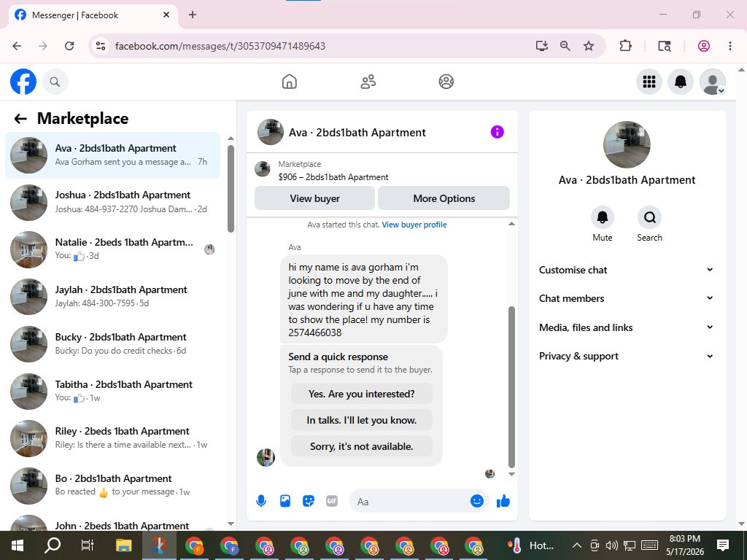The image size is (747, 560).
Task: Expand the Privacy & support section
Action: point(627,356)
